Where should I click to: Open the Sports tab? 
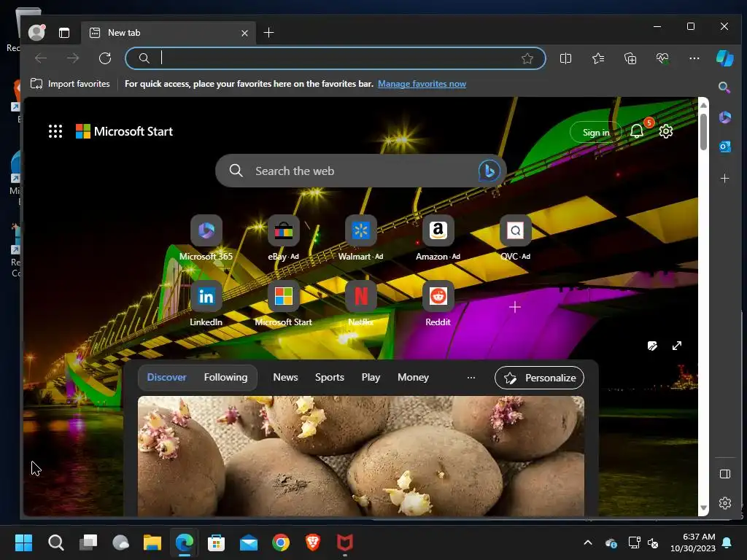click(329, 377)
